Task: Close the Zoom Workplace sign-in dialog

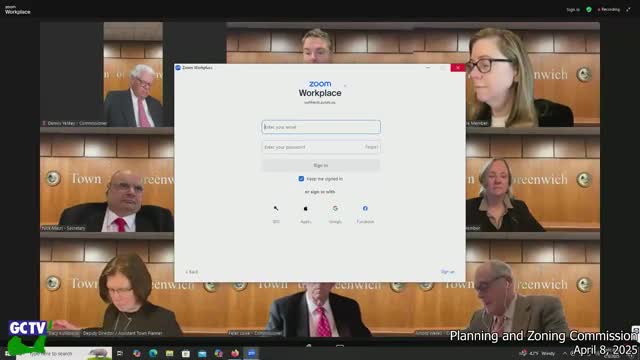Action: [x=458, y=68]
